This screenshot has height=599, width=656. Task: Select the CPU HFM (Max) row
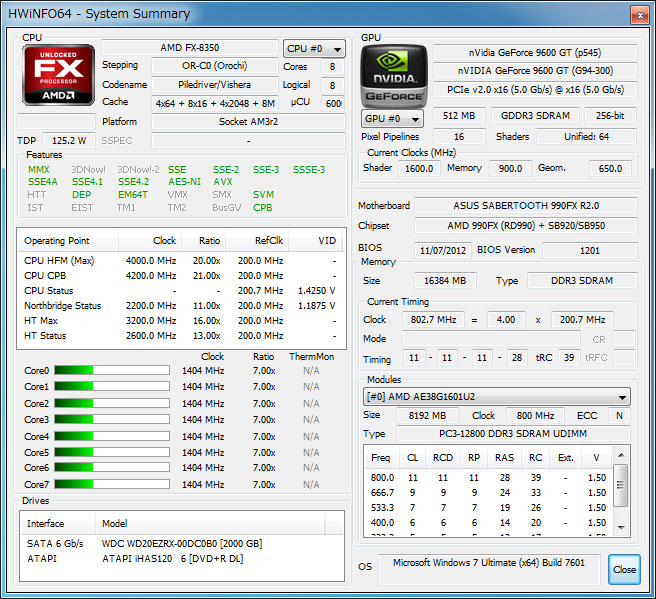[x=181, y=261]
